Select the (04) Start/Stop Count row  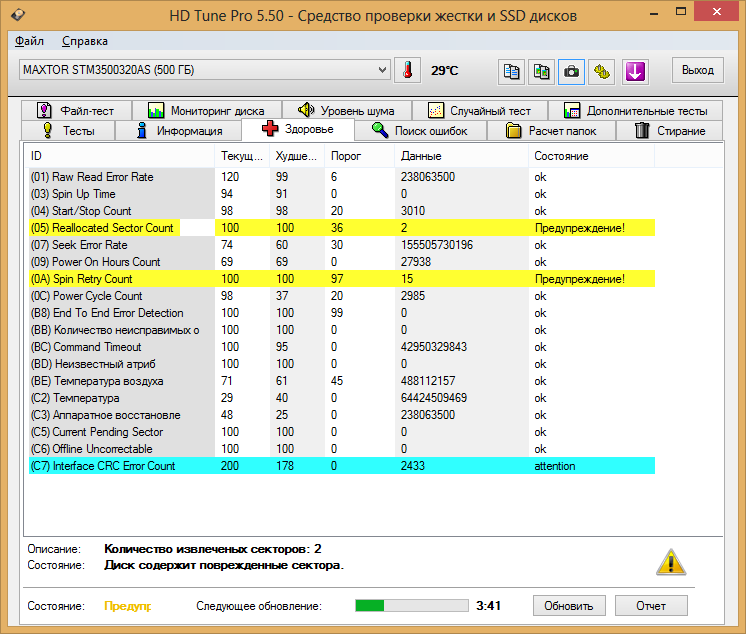click(x=342, y=211)
